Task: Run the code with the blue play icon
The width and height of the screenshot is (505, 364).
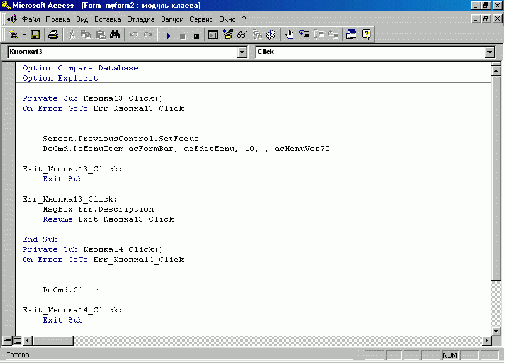Action: point(168,35)
